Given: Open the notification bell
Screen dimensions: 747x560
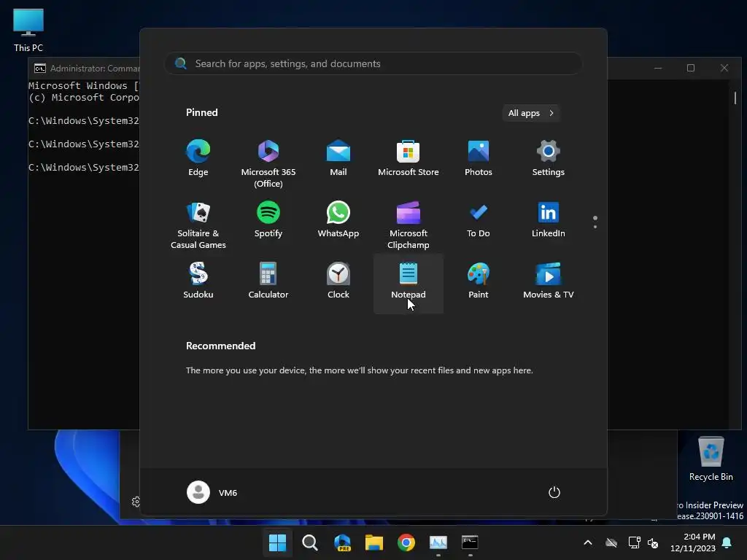Looking at the screenshot, I should pos(727,542).
